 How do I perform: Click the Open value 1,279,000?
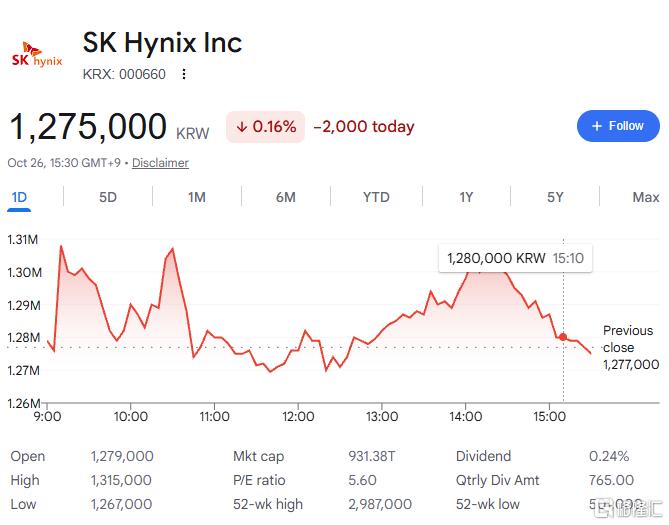pos(122,456)
